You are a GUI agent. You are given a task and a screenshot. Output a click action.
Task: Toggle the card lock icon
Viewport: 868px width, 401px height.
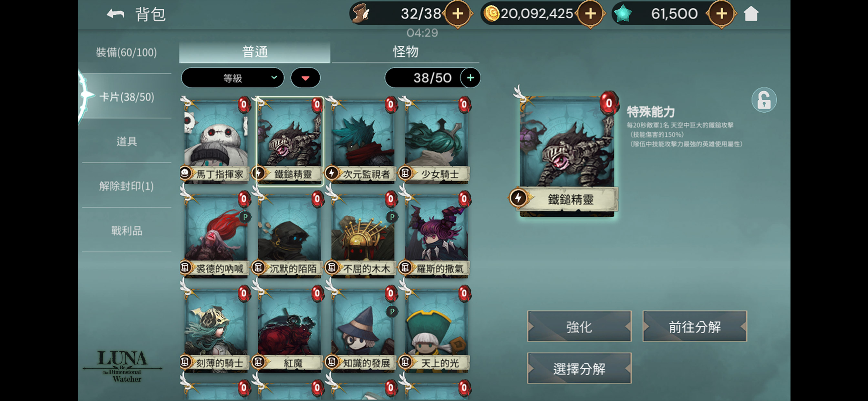click(764, 100)
